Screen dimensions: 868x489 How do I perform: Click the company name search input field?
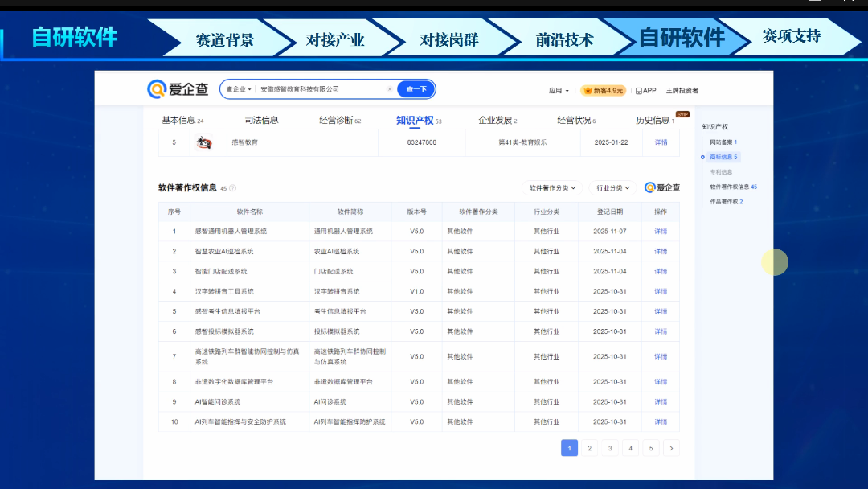point(321,89)
